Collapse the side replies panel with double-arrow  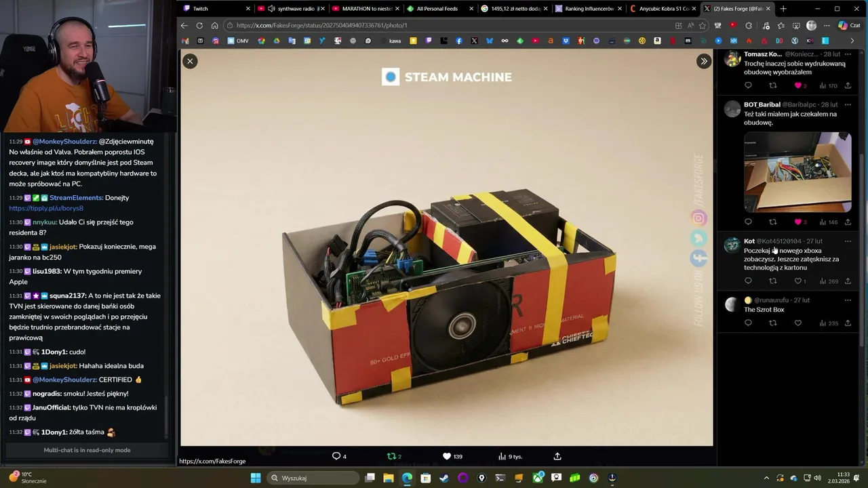(x=703, y=61)
